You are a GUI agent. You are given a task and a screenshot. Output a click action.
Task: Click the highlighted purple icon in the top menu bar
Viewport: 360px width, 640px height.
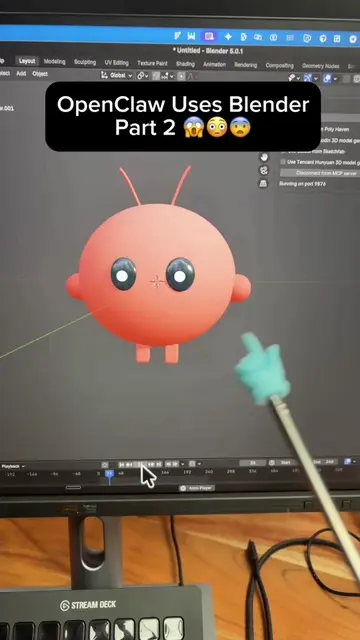point(209,36)
